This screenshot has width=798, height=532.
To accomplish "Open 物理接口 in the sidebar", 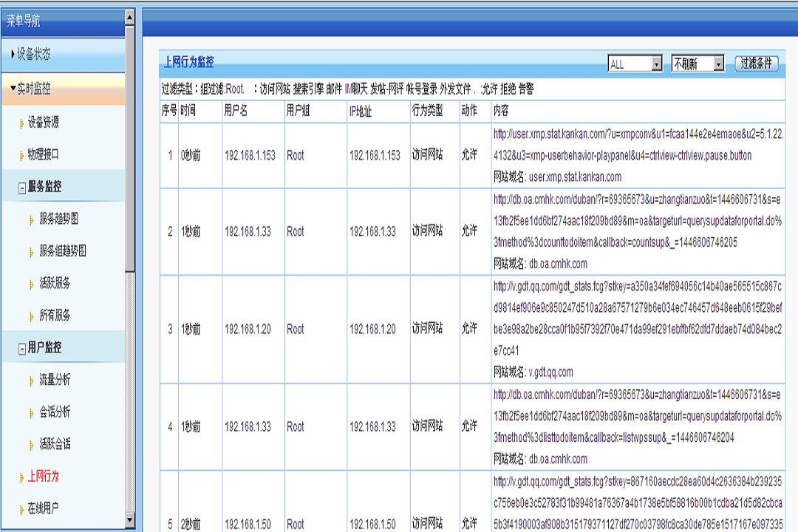I will click(x=43, y=154).
